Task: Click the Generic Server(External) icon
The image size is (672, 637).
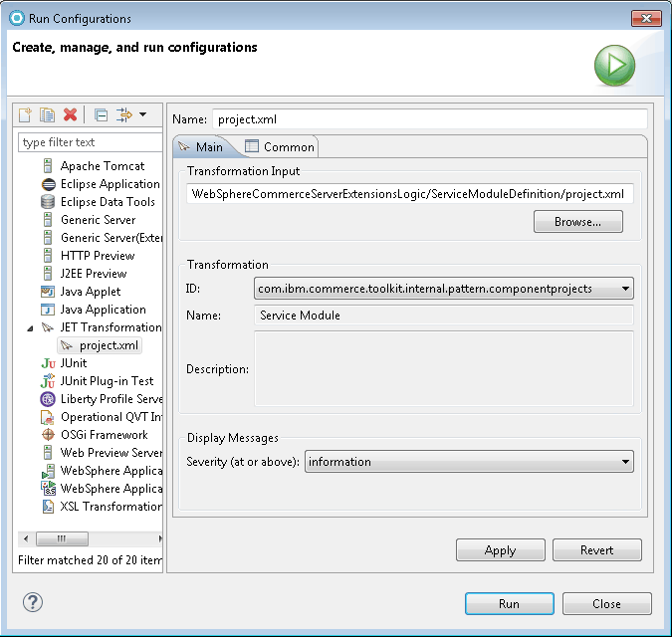Action: tap(48, 238)
